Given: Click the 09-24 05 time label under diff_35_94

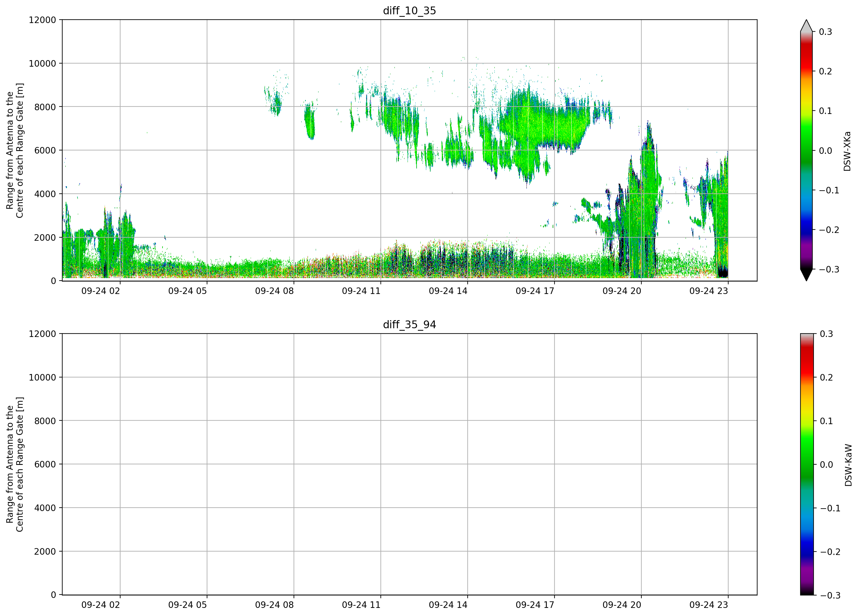Looking at the screenshot, I should [187, 605].
